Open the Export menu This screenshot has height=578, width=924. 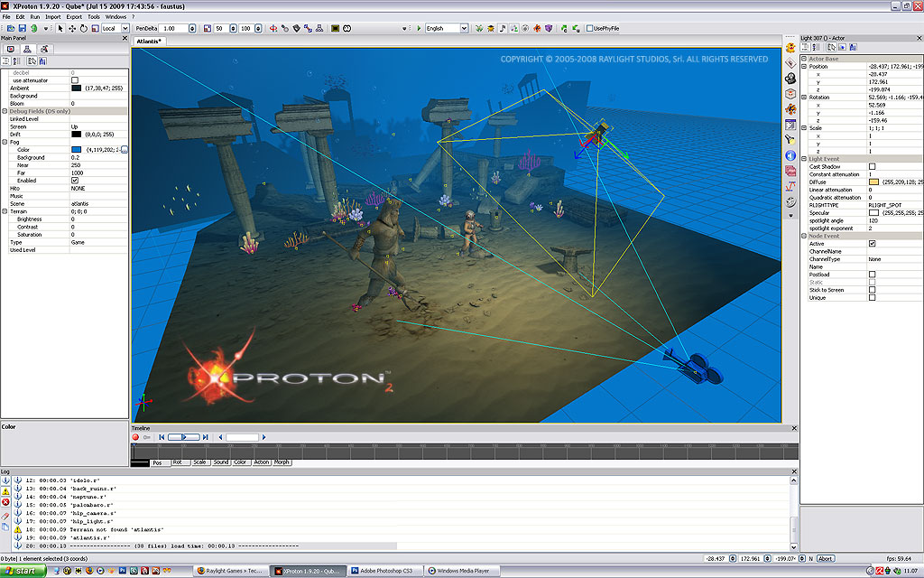74,17
